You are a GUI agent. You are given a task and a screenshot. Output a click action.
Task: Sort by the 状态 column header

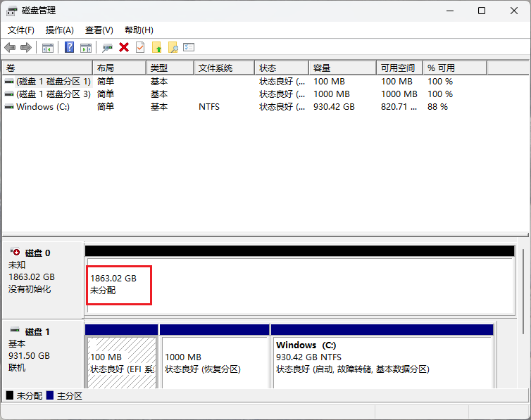(x=282, y=68)
